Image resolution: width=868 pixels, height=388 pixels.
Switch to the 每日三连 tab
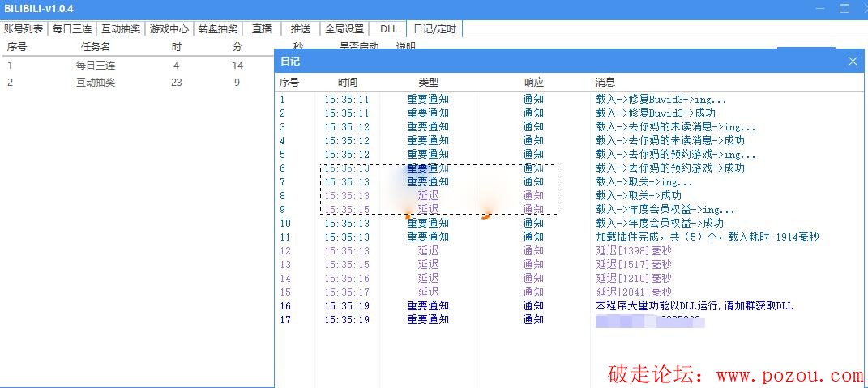pos(72,29)
